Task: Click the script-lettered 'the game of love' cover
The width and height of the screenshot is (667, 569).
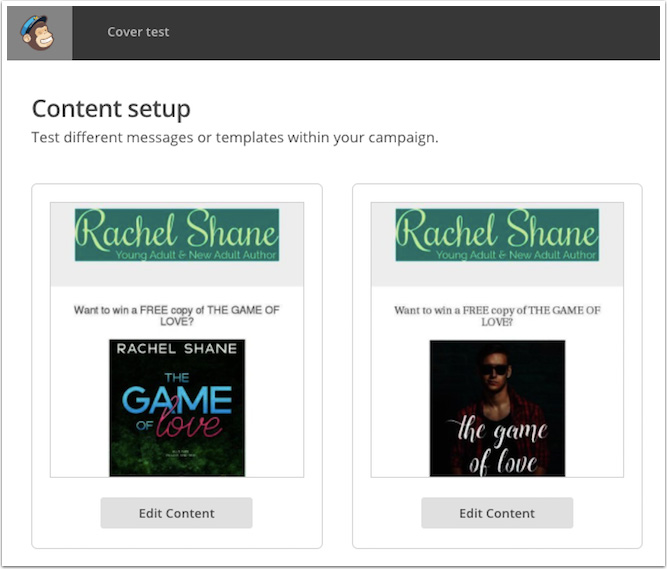Action: 497,408
